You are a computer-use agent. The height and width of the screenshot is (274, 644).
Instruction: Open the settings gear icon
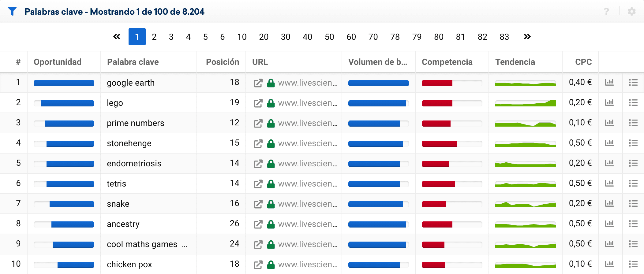[631, 12]
